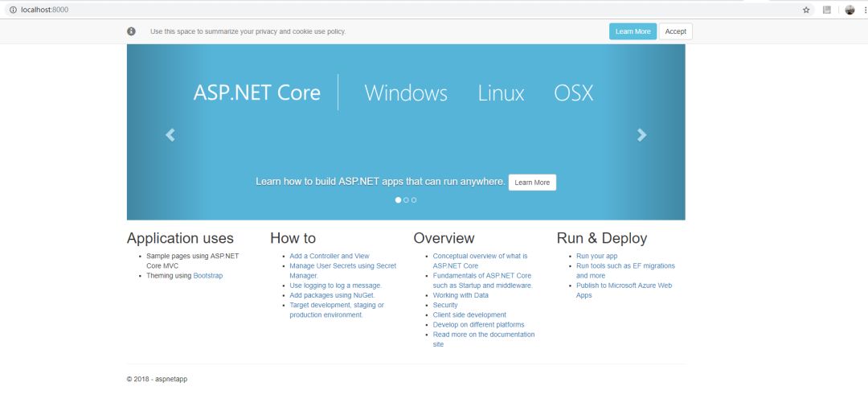Click the © 2018 - aspnetapp footer text
Image resolution: width=868 pixels, height=403 pixels.
(x=157, y=380)
